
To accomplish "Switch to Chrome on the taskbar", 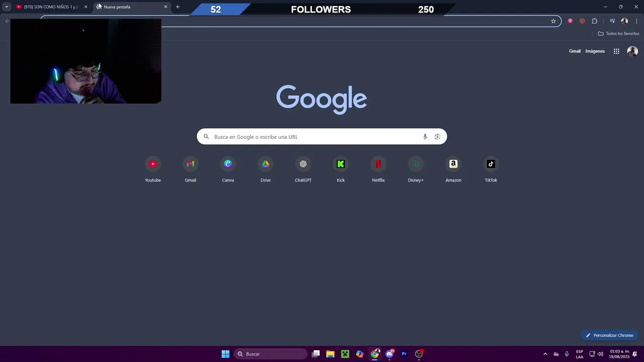I will [375, 354].
